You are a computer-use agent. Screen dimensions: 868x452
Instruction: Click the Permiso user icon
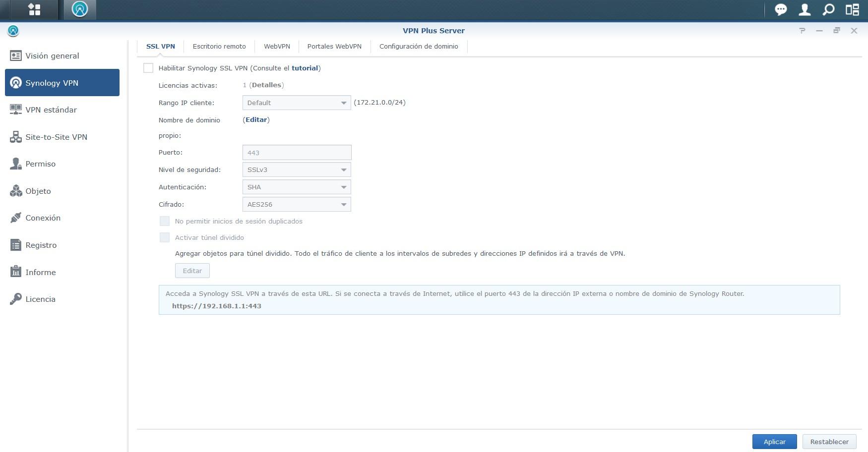tap(16, 164)
